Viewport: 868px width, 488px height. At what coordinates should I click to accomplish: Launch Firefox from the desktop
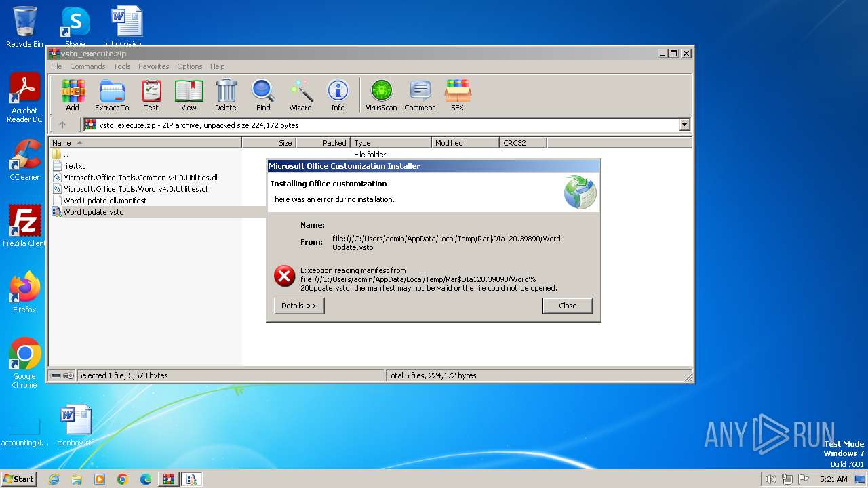pos(24,293)
